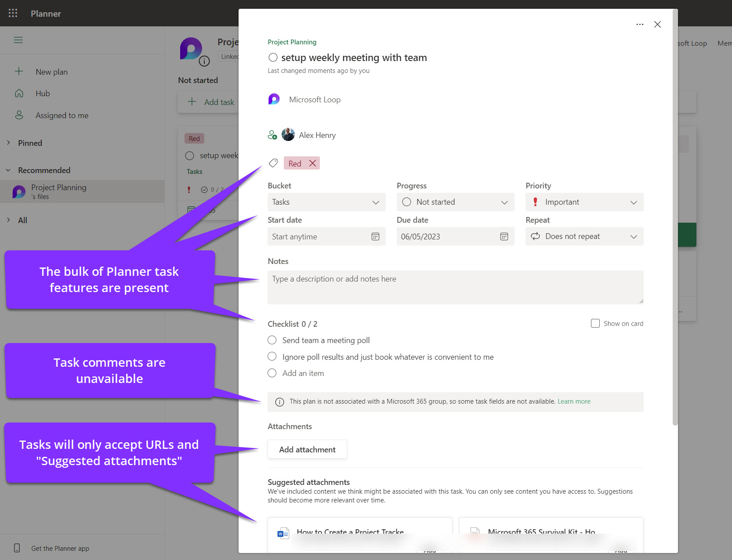Open the 'Microsoft 365 Survival Kit' suggestion
This screenshot has height=560, width=732.
pos(551,535)
